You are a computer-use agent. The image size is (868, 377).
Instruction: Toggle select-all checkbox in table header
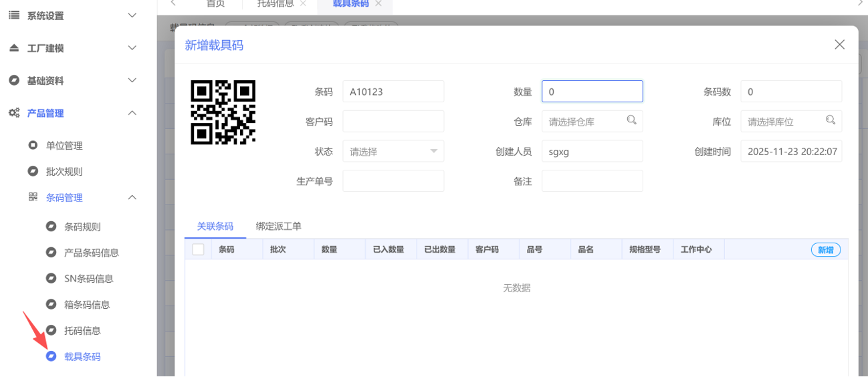click(198, 249)
